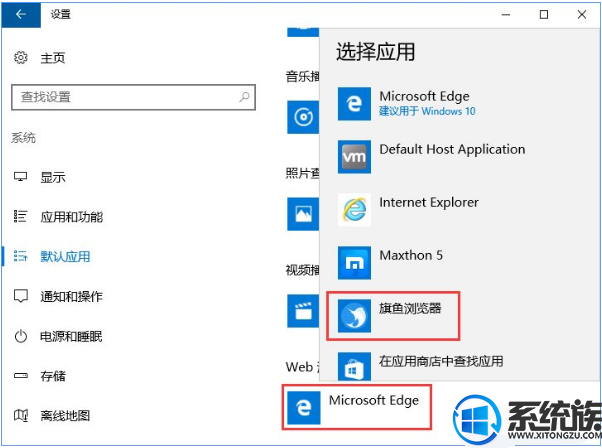The height and width of the screenshot is (448, 602).
Task: Click the power button icon
Action: (x=21, y=336)
